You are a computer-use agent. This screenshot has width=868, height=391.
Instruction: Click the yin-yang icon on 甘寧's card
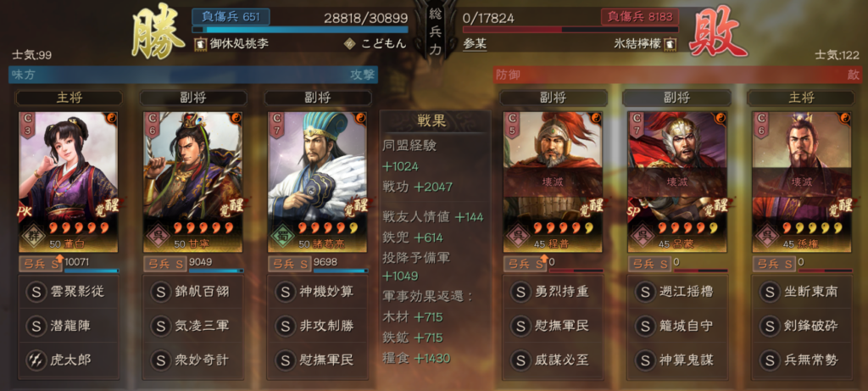click(x=236, y=119)
